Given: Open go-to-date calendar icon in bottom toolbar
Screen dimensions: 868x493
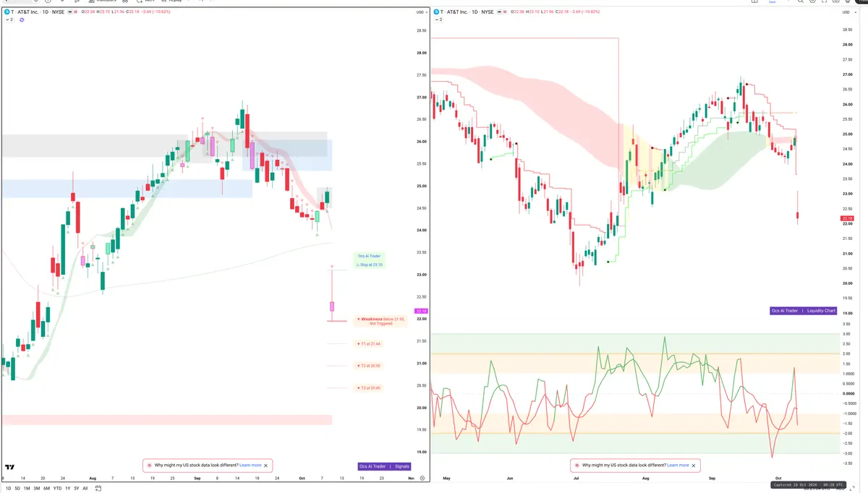Looking at the screenshot, I should (x=99, y=488).
